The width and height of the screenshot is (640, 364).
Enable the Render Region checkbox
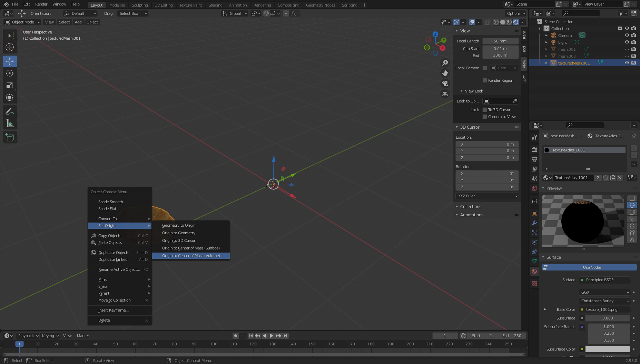485,80
